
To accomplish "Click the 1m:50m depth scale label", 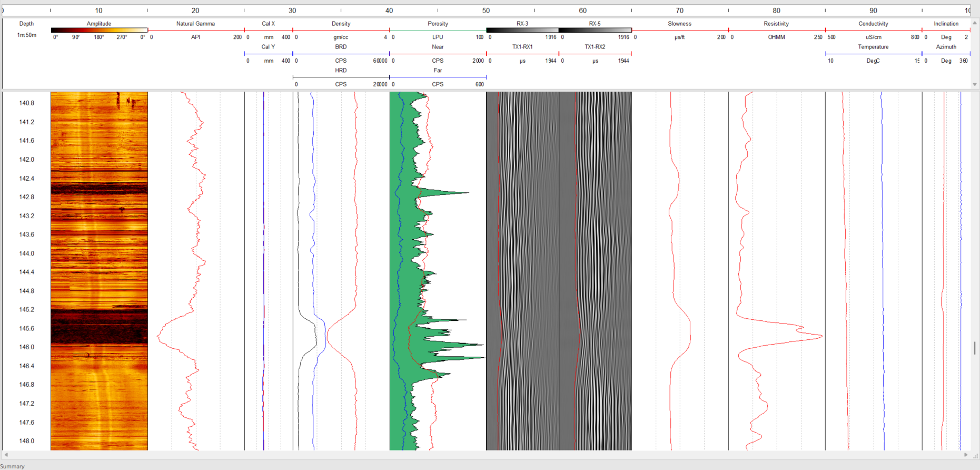I will (x=27, y=35).
